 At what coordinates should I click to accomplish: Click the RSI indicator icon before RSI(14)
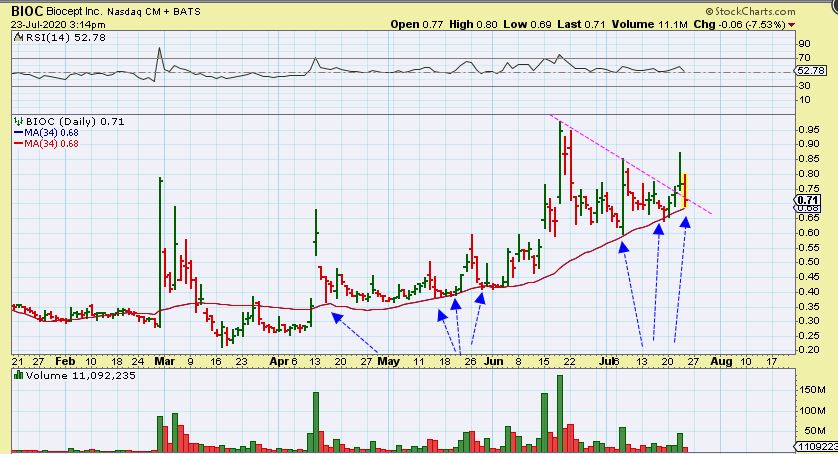coord(18,37)
